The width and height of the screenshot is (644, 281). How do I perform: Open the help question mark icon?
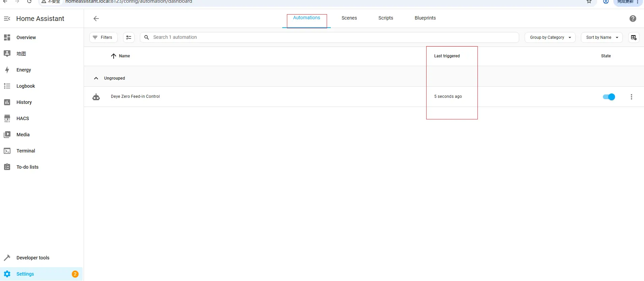click(633, 19)
